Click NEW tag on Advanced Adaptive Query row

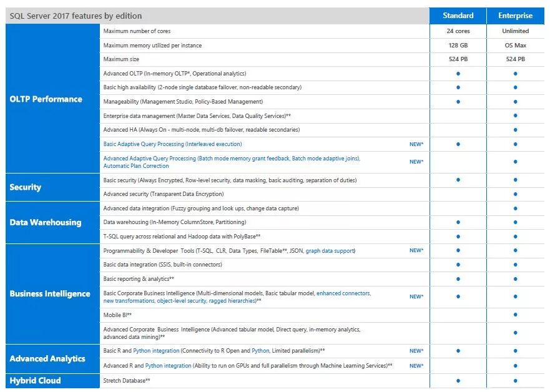point(416,162)
